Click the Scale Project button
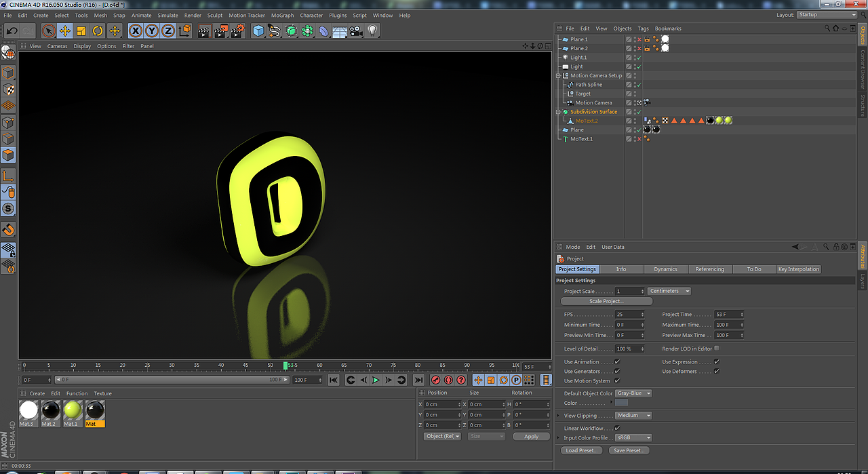 [x=606, y=301]
